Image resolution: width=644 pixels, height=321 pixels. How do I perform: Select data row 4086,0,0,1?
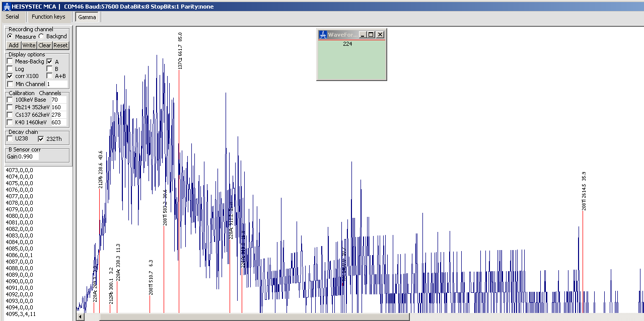[x=19, y=255]
